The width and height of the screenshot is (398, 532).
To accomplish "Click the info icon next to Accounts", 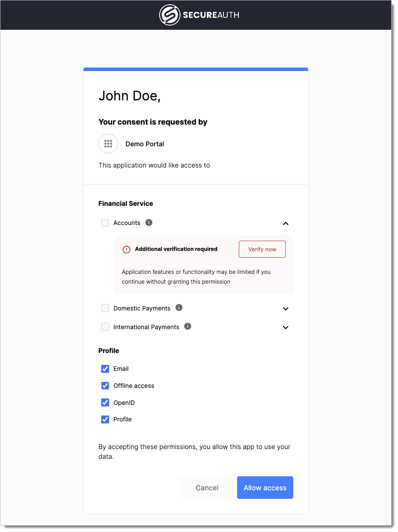I will coord(149,222).
